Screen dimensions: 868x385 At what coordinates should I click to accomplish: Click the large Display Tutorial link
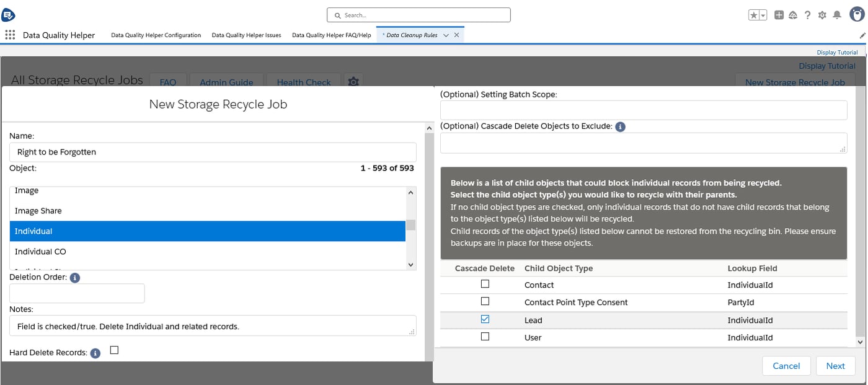(x=827, y=66)
